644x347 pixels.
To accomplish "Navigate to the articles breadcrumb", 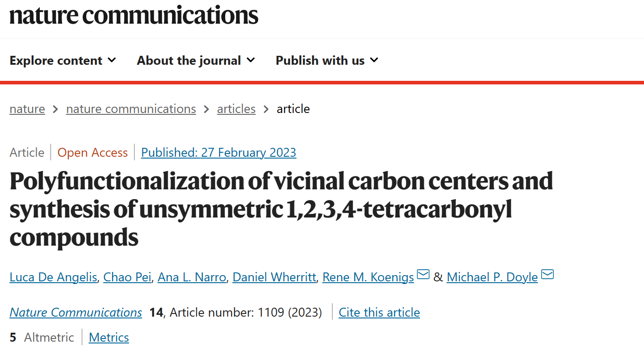I will pos(236,109).
